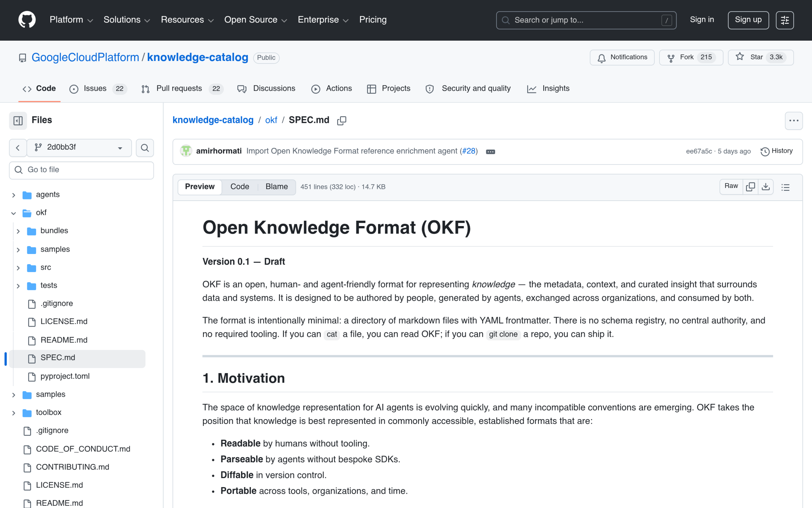Open the Code tab of repository
Image resolution: width=812 pixels, height=508 pixels.
(39, 89)
